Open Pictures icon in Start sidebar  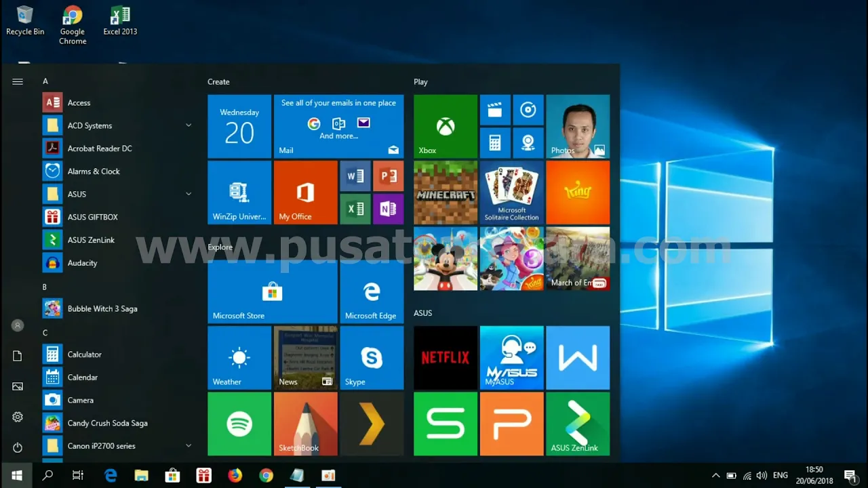[18, 386]
